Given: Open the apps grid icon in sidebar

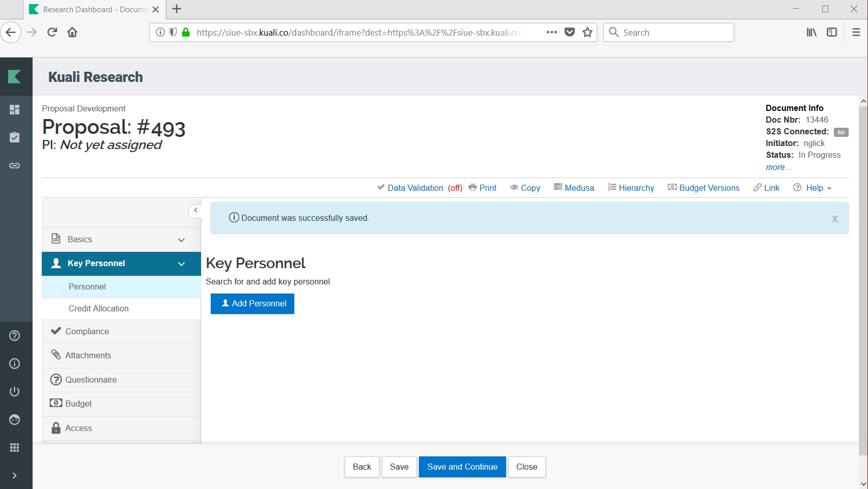Looking at the screenshot, I should click(15, 447).
